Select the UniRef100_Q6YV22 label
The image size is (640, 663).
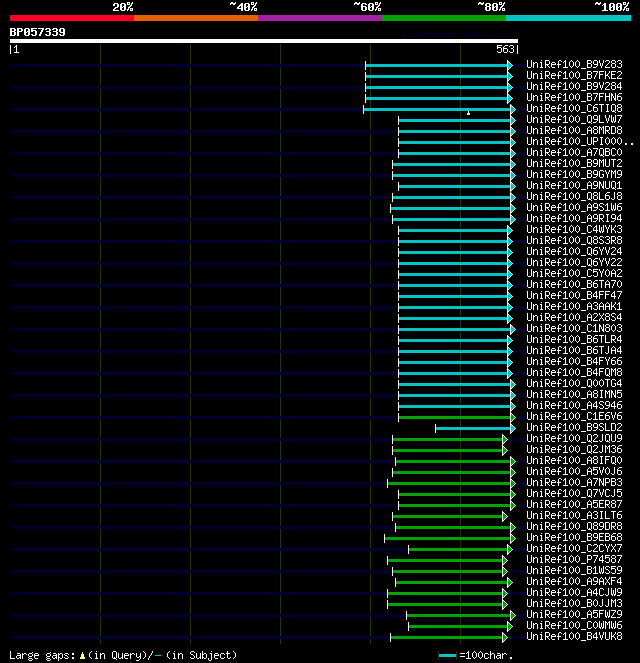click(574, 262)
